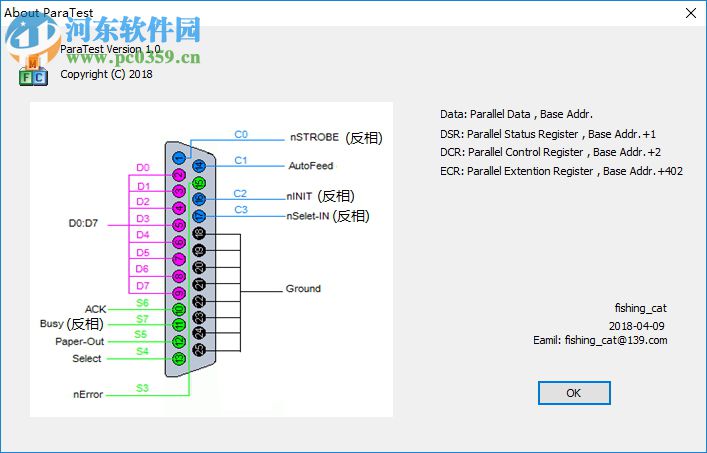The image size is (707, 453).
Task: Click magenta pin 6 on connector
Action: point(179,242)
